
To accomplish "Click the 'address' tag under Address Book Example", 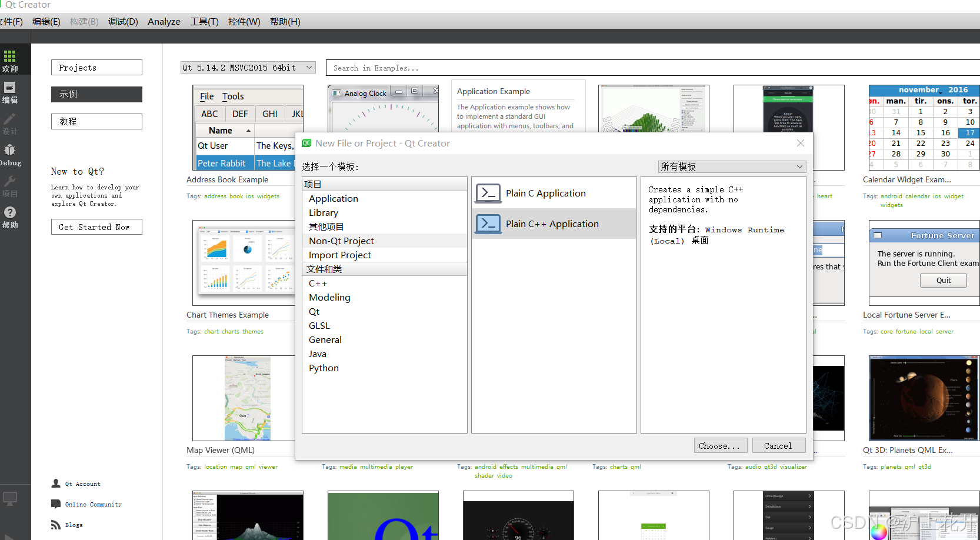I will (x=215, y=196).
